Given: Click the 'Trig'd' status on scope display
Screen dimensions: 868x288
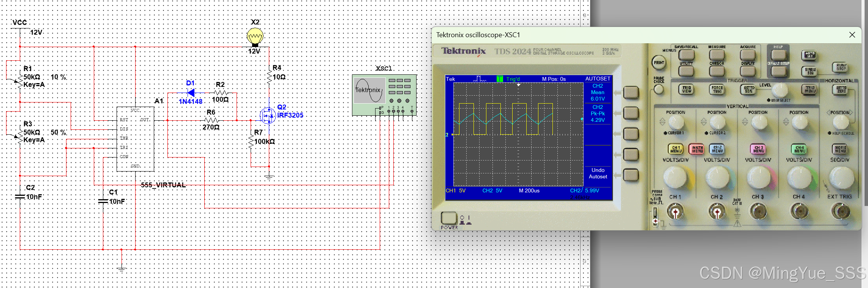Looking at the screenshot, I should click(513, 79).
